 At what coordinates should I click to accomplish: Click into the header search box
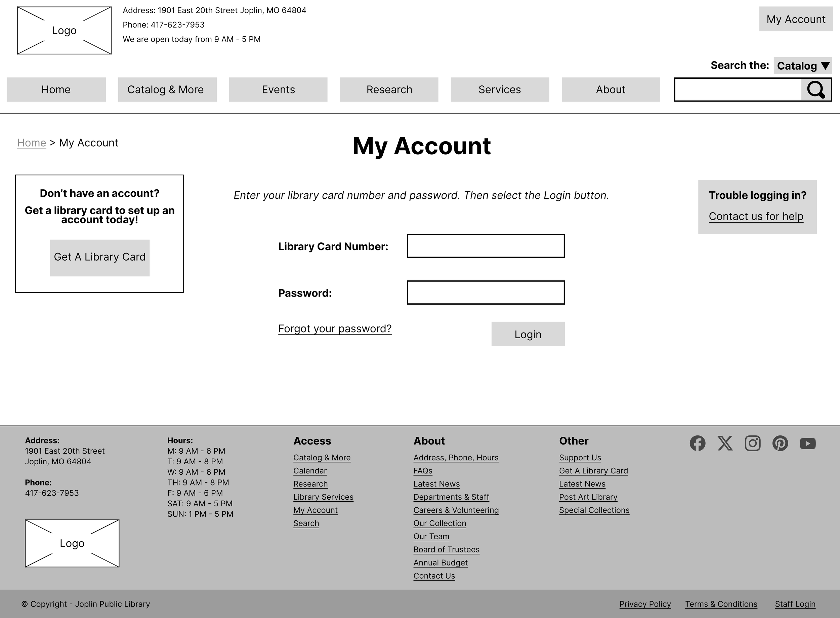coord(738,90)
